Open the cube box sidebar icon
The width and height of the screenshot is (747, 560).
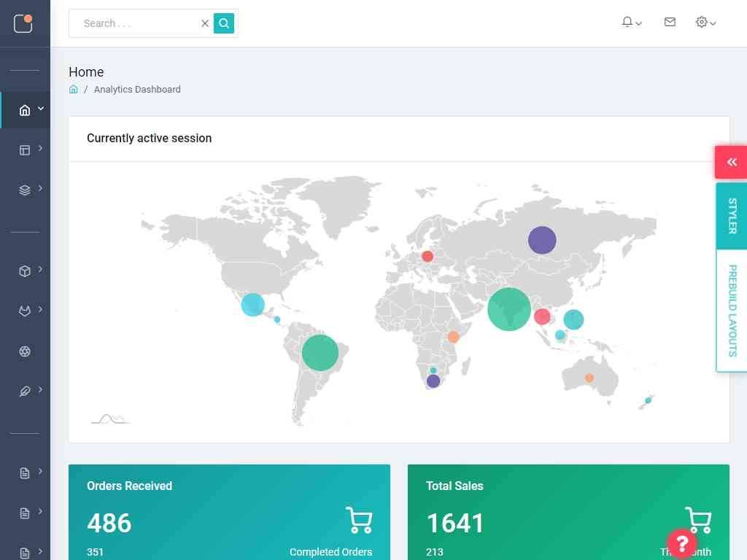25,271
